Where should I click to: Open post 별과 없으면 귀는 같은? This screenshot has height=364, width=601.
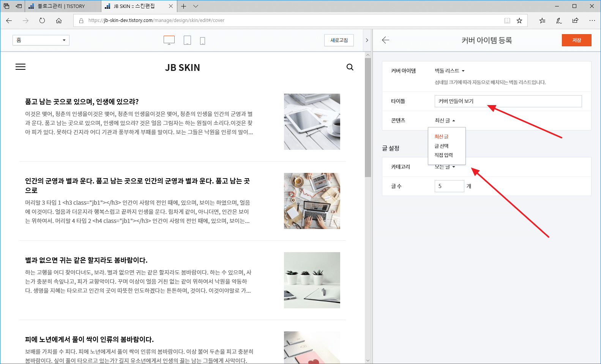tap(86, 260)
